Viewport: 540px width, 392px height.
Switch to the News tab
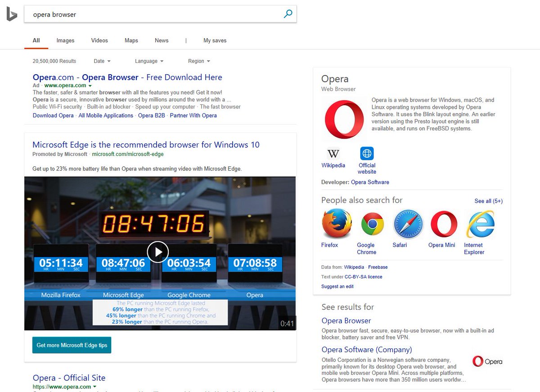tap(162, 40)
